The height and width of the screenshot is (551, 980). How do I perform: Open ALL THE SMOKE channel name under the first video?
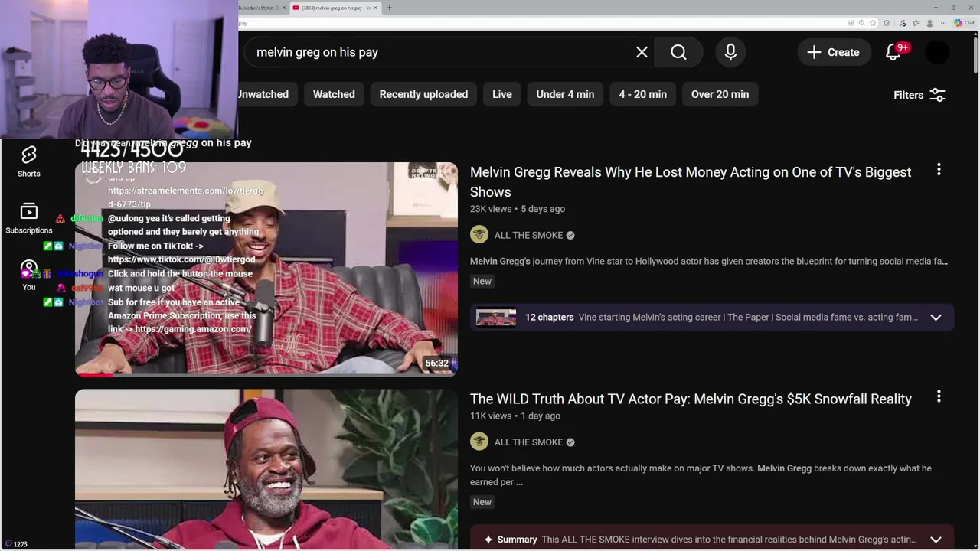(528, 235)
